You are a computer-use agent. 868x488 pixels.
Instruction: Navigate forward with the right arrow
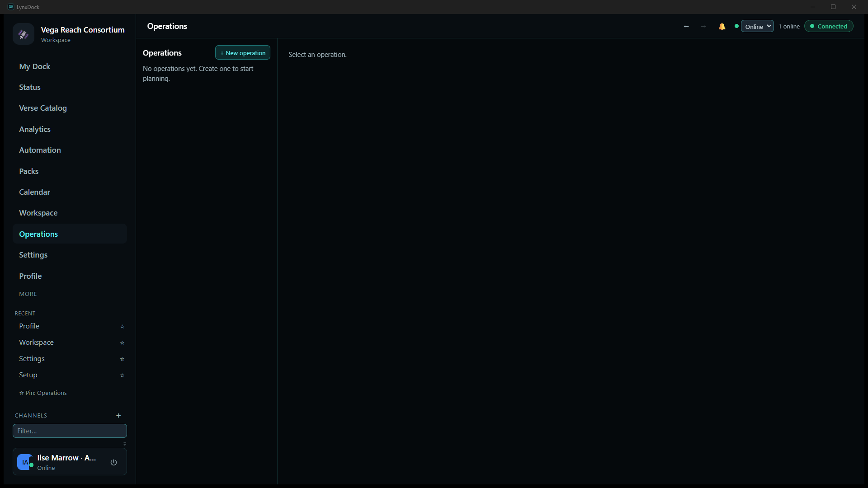coord(703,27)
